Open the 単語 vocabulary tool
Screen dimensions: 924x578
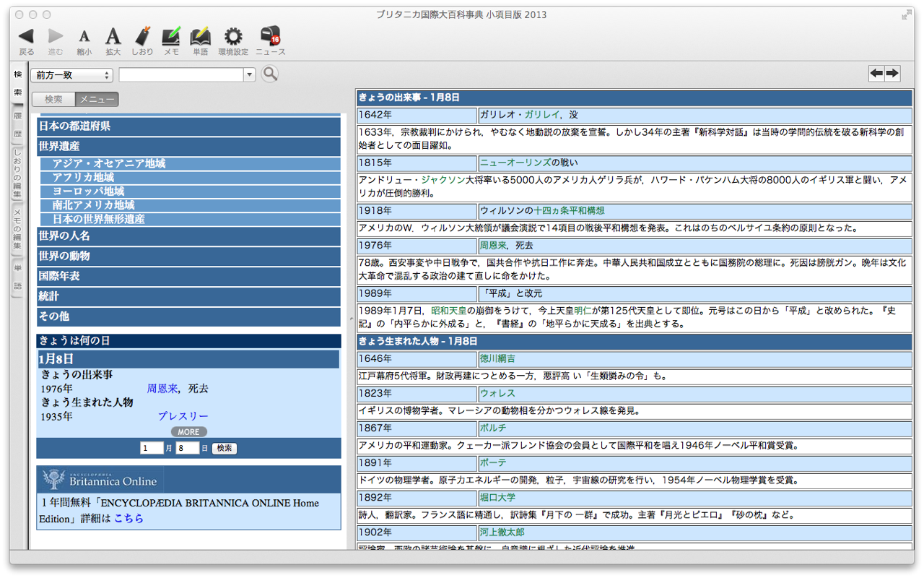coord(200,36)
